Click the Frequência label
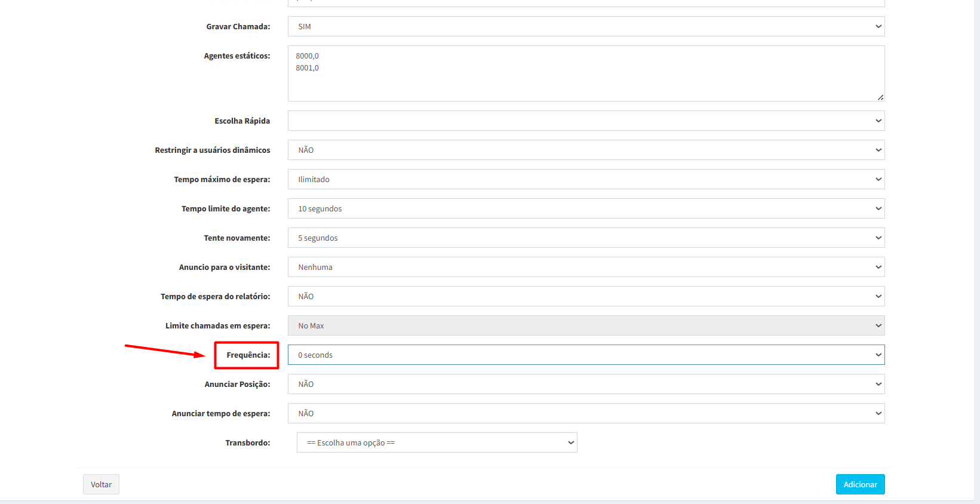Screen dimensions: 980x504 (x=248, y=355)
